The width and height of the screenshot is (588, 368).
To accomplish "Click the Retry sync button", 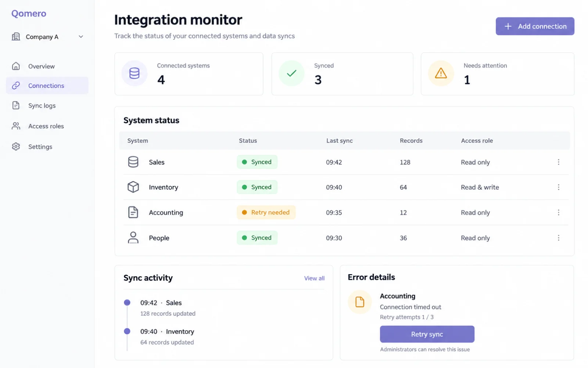I will click(427, 334).
